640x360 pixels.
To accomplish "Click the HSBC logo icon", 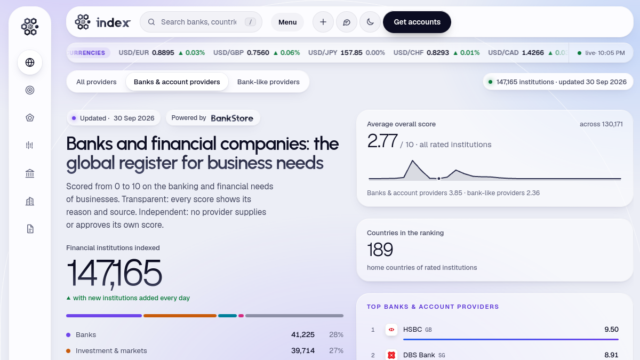I will point(391,329).
